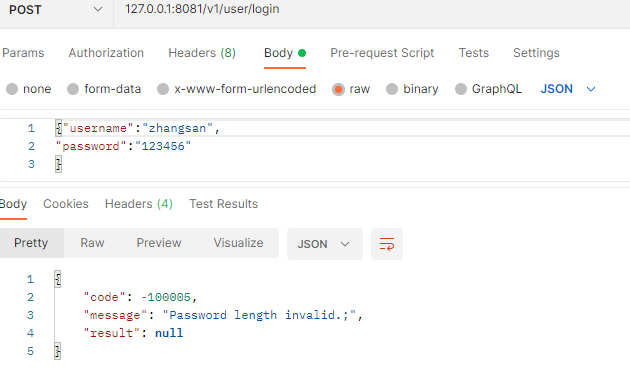This screenshot has height=370, width=630.
Task: Switch to the Tests tab
Action: pyautogui.click(x=474, y=53)
